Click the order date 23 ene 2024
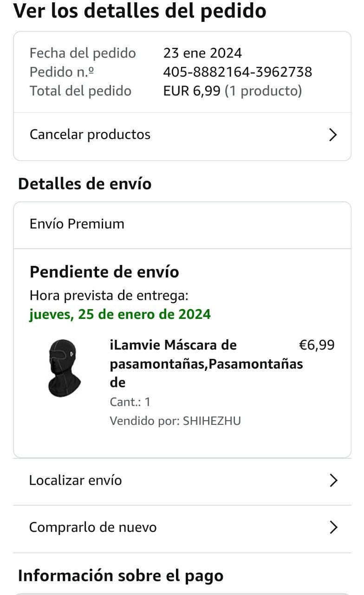This screenshot has height=595, width=364. tap(202, 53)
